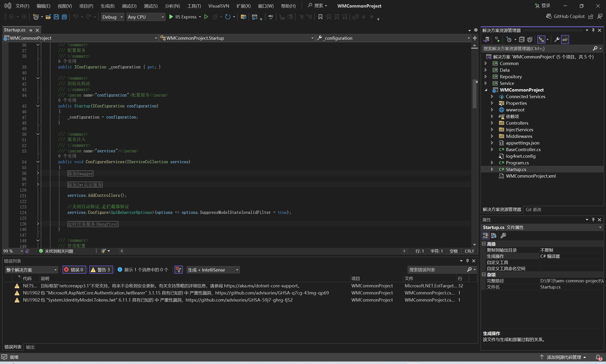Click the search solution explorer icon
606x364 pixels.
[595, 48]
